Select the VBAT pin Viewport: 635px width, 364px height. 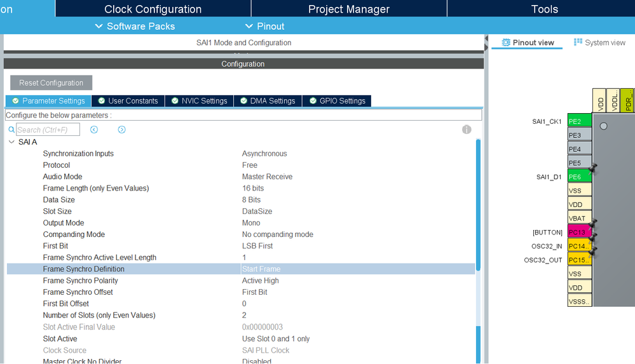pyautogui.click(x=580, y=218)
